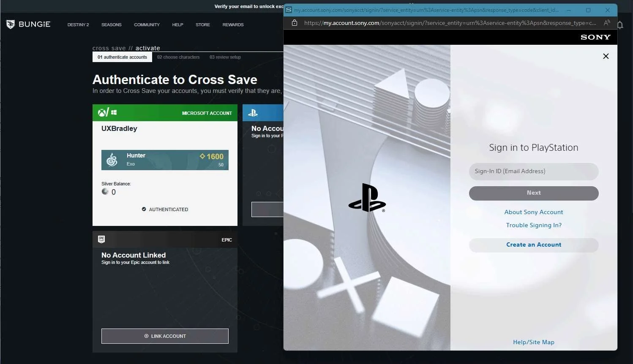Open the About Sony Account link
Viewport: 633px width, 364px height.
(534, 212)
